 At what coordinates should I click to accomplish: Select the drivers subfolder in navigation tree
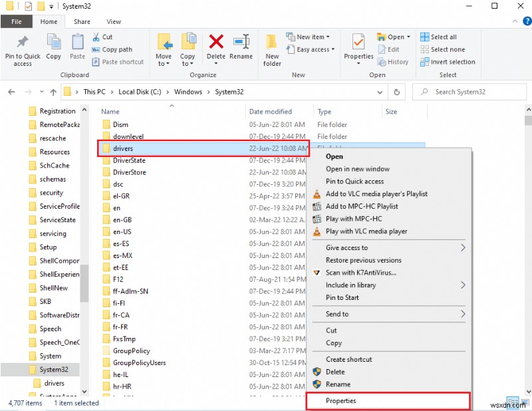[49, 383]
